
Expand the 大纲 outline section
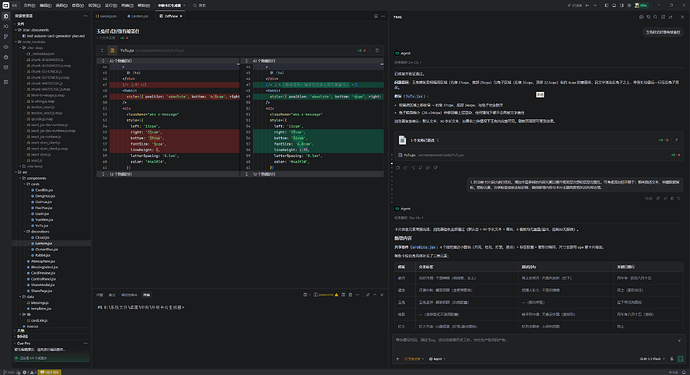21,331
